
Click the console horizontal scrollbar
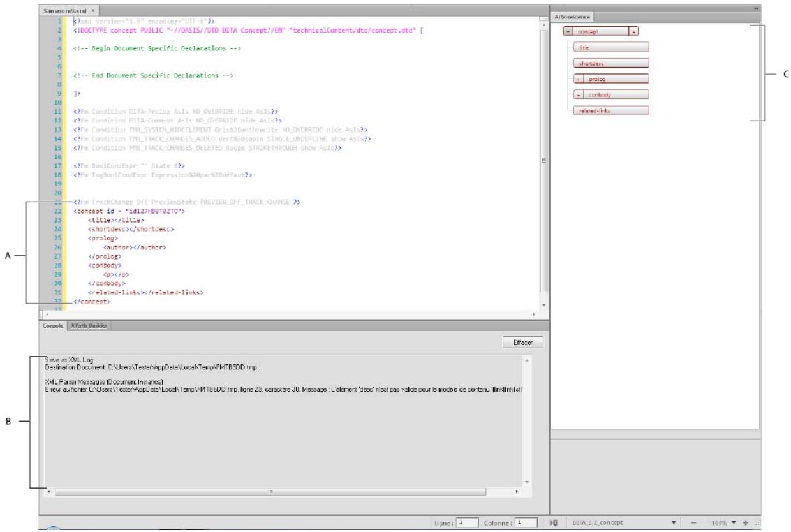[x=271, y=492]
